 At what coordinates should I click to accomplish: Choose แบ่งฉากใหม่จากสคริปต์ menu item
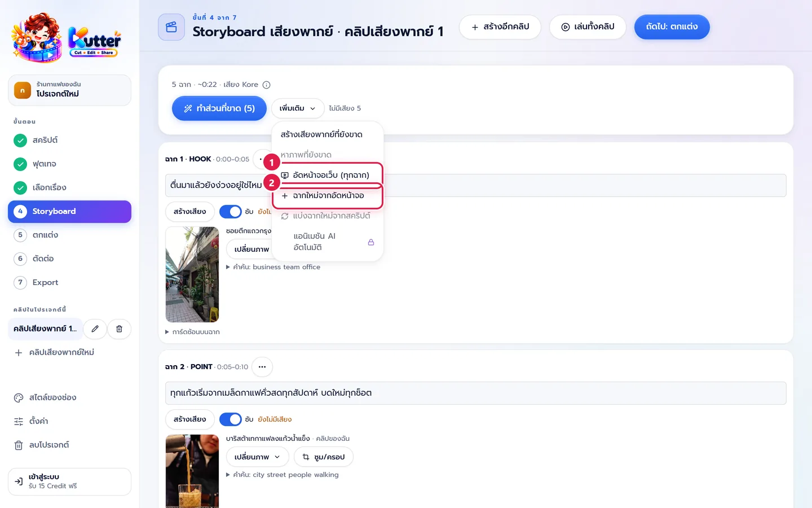[328, 216]
